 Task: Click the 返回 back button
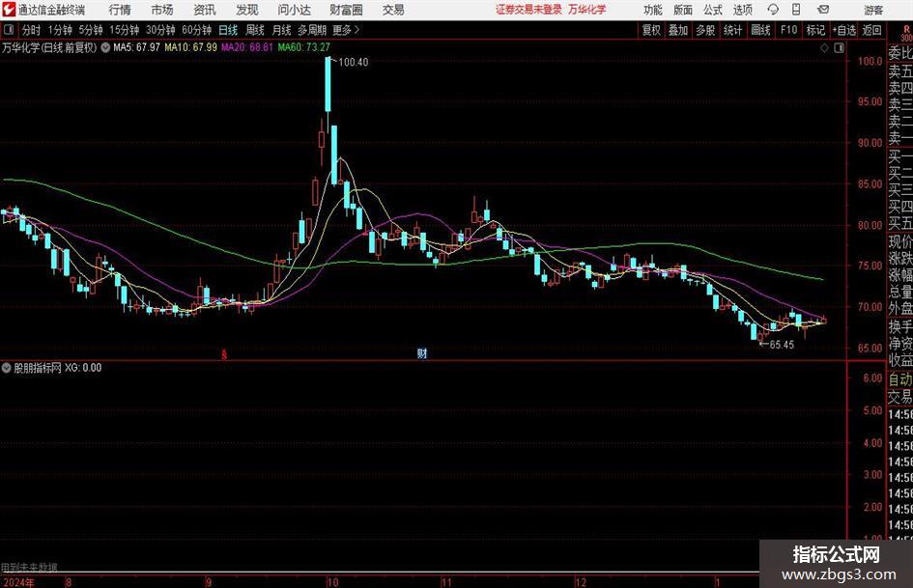[x=871, y=30]
